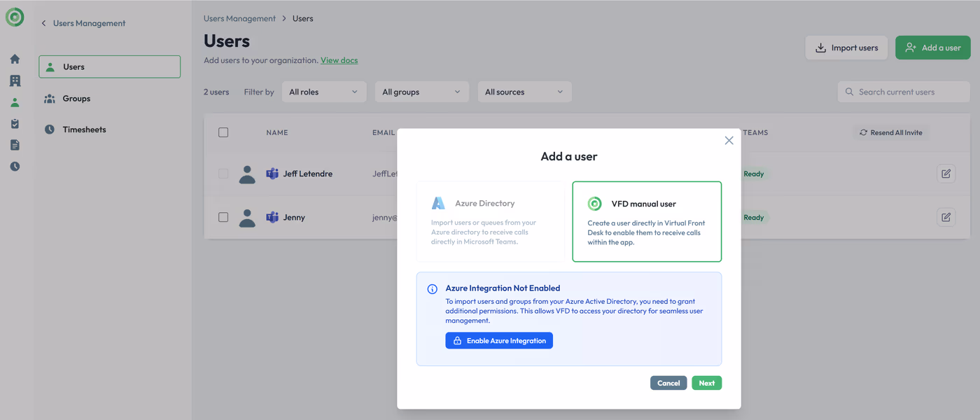This screenshot has height=420, width=980.
Task: Toggle the checkbox for Jenny
Action: (223, 217)
